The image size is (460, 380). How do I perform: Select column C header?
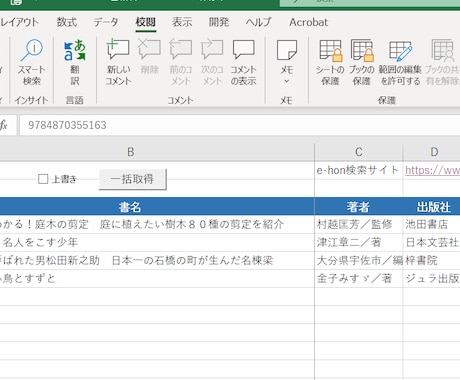point(359,152)
